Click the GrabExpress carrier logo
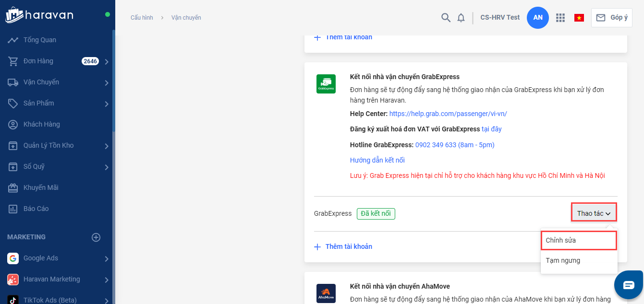The image size is (644, 304). [x=326, y=84]
